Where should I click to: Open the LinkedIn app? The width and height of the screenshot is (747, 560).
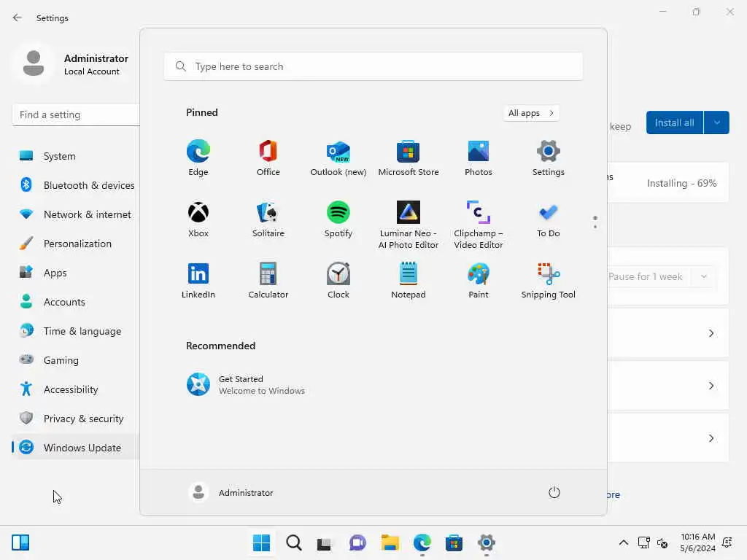click(x=198, y=281)
